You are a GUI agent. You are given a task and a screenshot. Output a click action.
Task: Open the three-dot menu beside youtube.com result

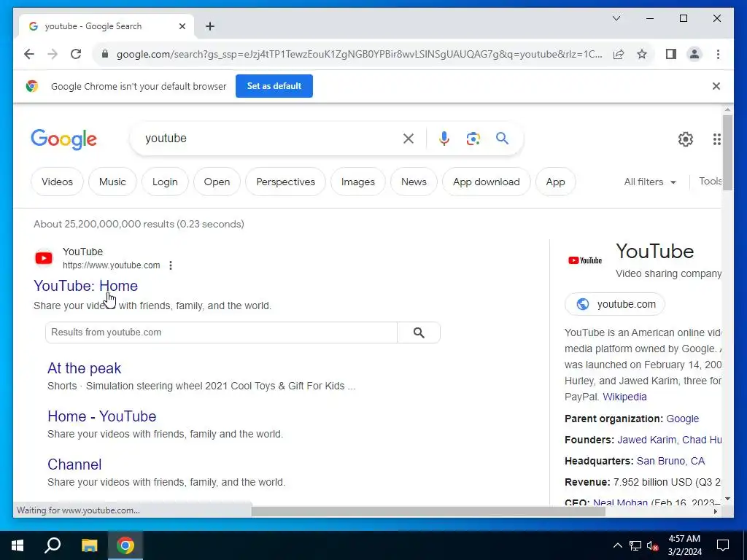(171, 265)
